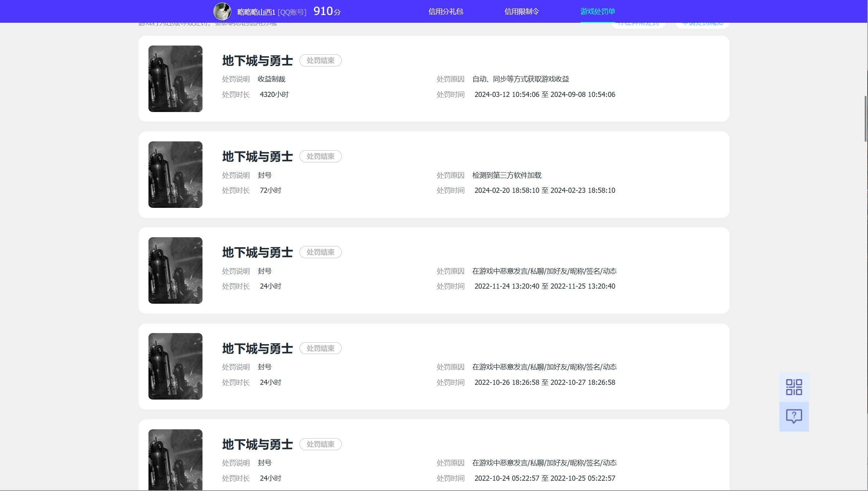Click time range starting 2022-10-26 18:26:58
Screen dimensions: 868x491
[545, 383]
